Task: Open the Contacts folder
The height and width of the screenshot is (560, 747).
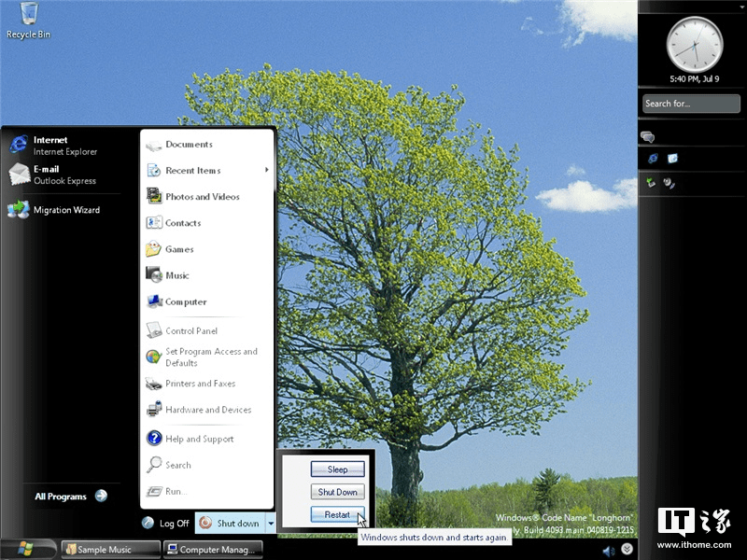Action: tap(183, 223)
